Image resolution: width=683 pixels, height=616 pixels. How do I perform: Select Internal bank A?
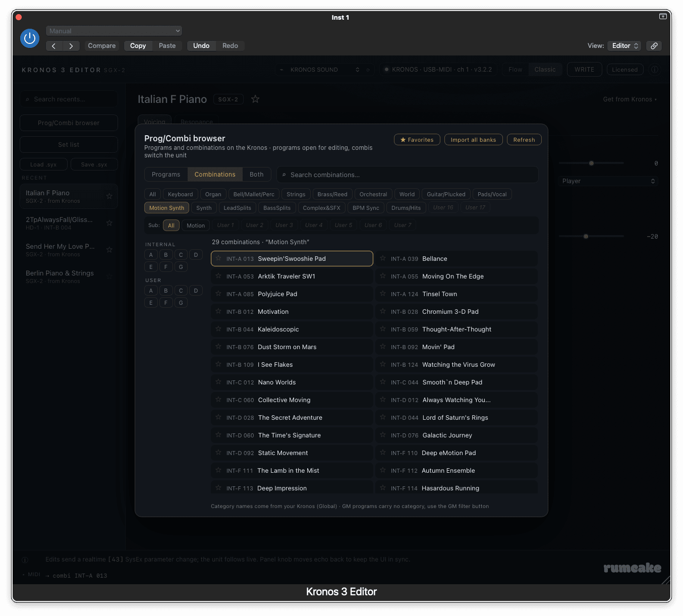(x=151, y=255)
